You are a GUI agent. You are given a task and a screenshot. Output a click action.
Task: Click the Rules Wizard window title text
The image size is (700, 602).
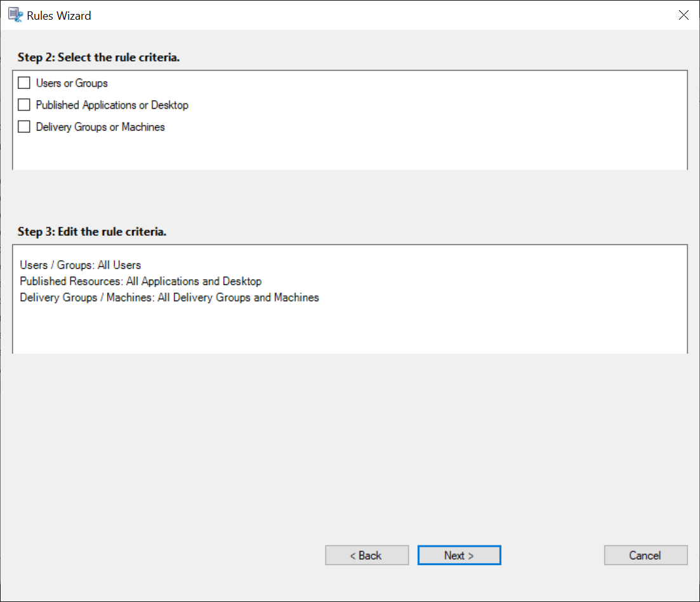(58, 15)
